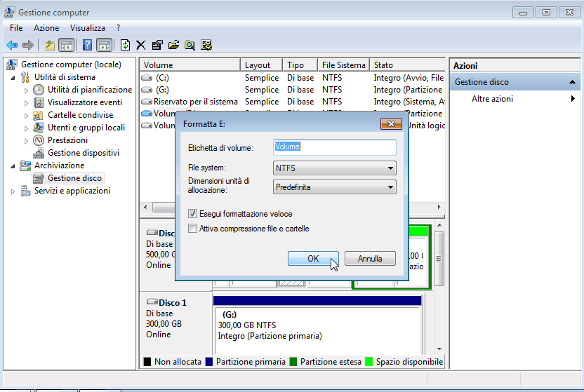This screenshot has height=392, width=584.
Task: Click the blue Back arrow in toolbar
Action: pyautogui.click(x=12, y=45)
